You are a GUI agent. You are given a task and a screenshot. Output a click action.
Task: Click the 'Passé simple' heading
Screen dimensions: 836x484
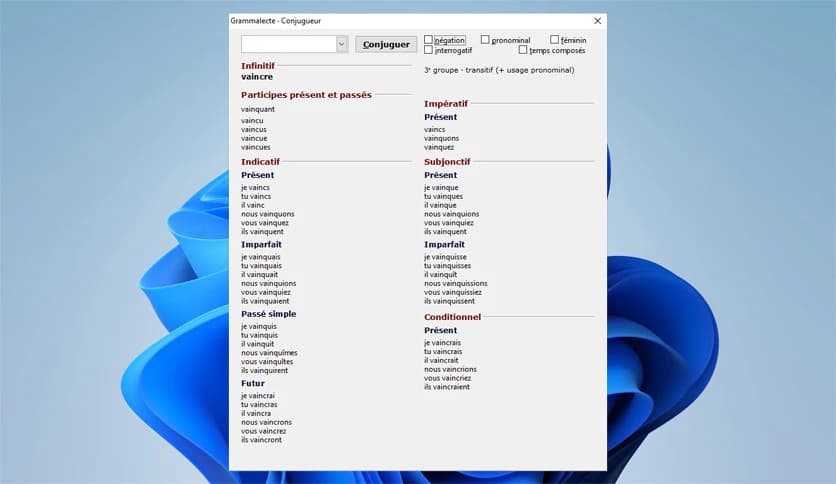point(269,314)
